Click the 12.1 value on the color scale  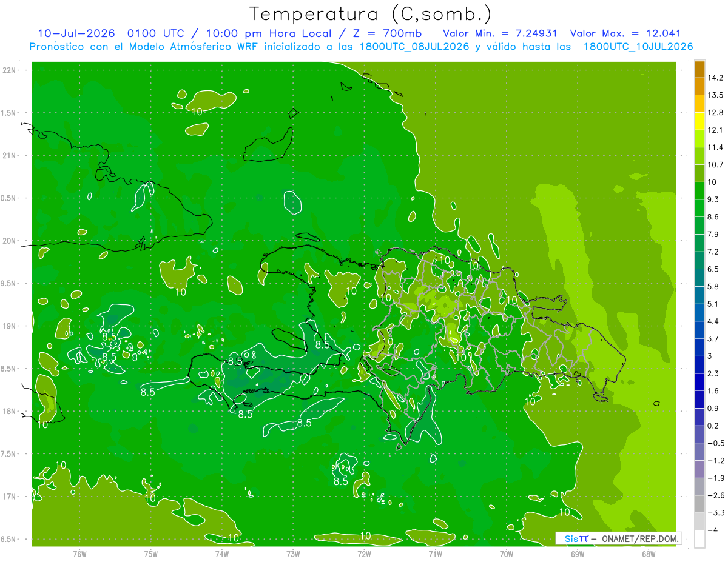click(715, 130)
